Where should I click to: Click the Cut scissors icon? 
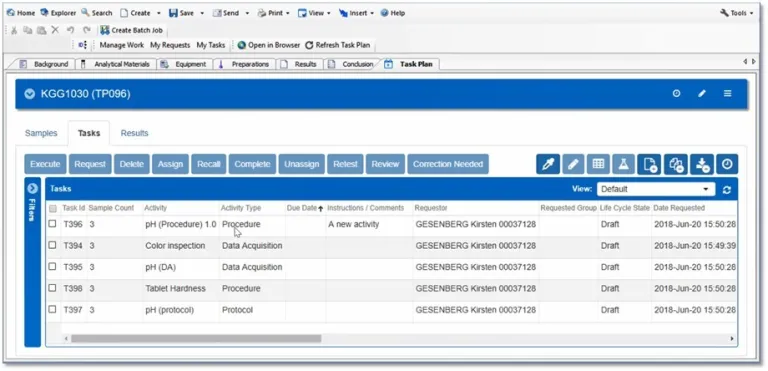click(14, 30)
